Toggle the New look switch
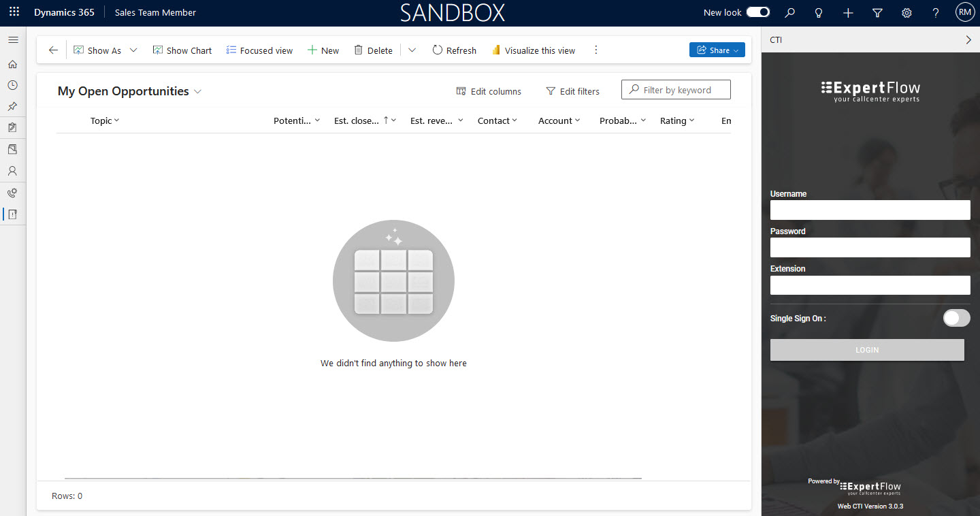 click(x=757, y=12)
